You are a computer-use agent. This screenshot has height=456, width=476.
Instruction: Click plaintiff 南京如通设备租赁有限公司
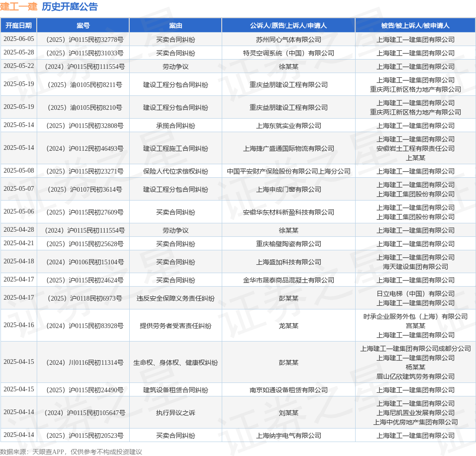click(288, 390)
